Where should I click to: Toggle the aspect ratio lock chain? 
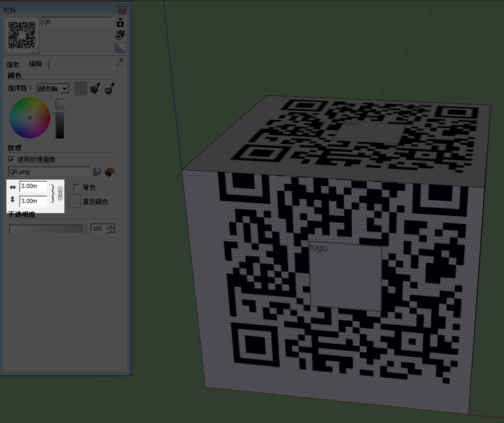60,193
